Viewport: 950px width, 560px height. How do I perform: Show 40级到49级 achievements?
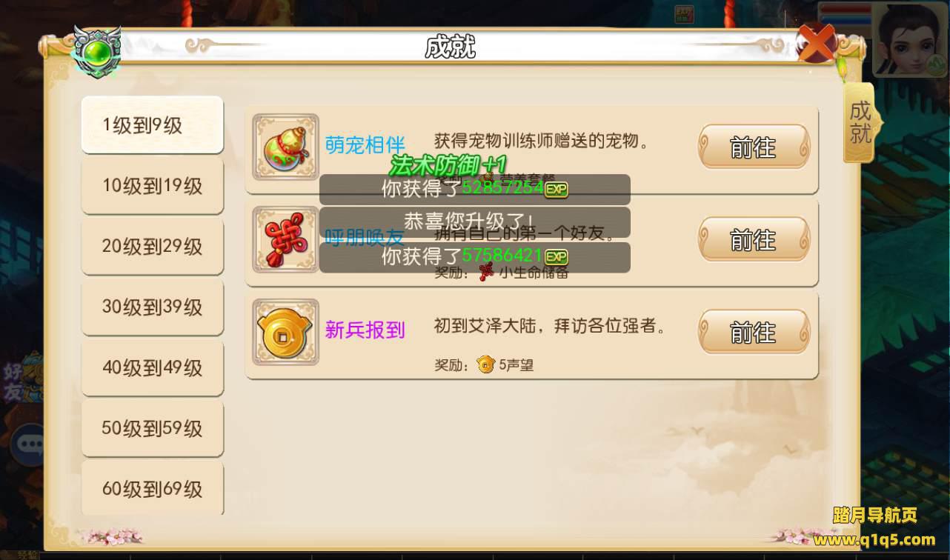(x=152, y=367)
